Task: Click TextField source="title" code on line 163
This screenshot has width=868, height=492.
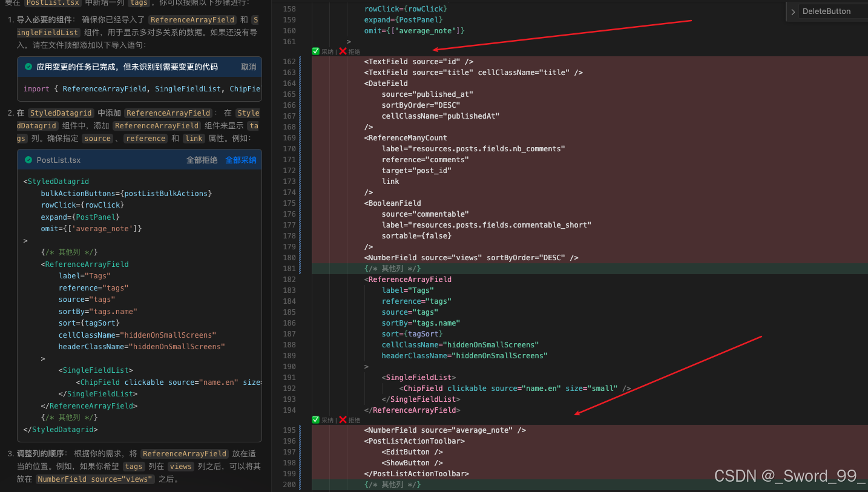Action: pyautogui.click(x=473, y=73)
